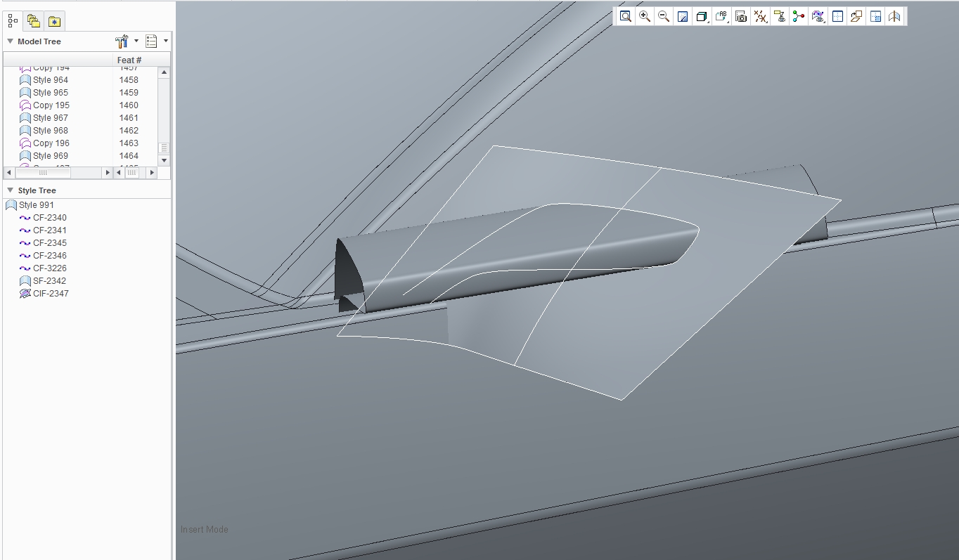Toggle the Annotation Display icon
The width and height of the screenshot is (959, 560).
coord(779,16)
